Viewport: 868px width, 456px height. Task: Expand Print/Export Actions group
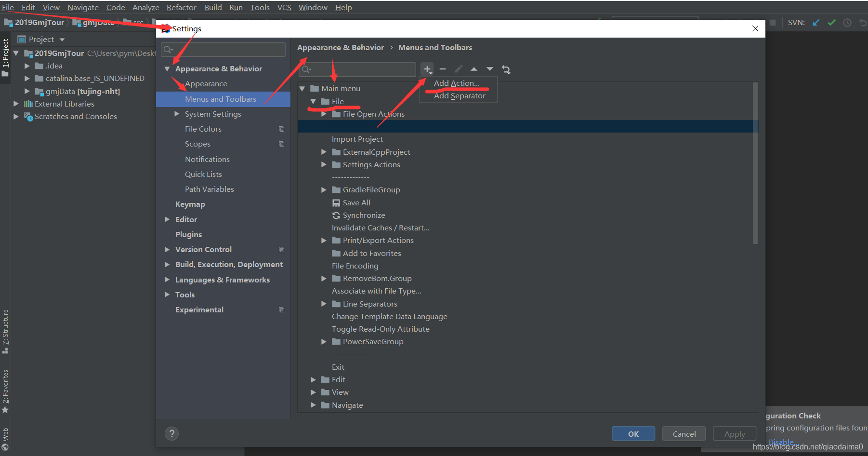point(324,240)
